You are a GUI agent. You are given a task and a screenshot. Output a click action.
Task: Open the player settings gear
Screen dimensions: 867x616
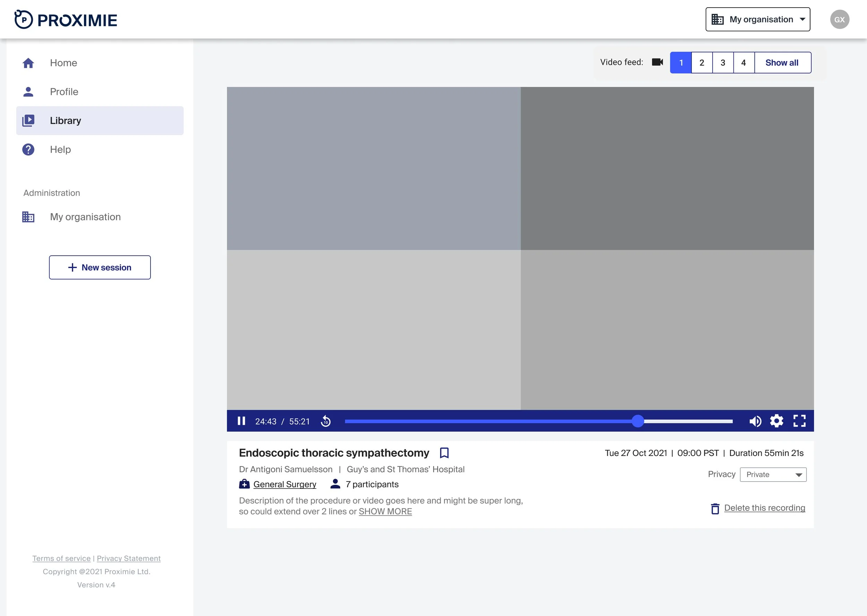776,421
